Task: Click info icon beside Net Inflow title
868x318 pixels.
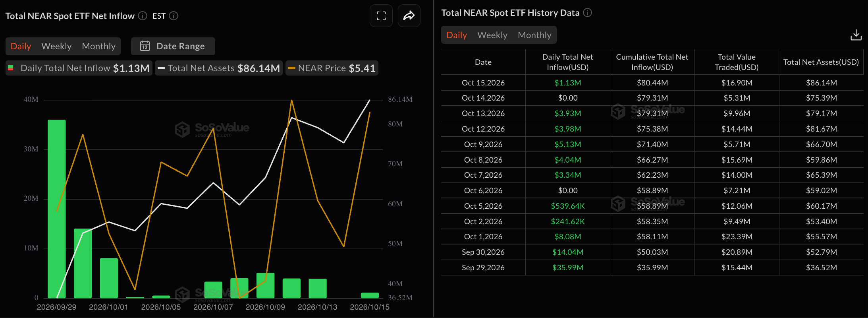Action: coord(143,16)
